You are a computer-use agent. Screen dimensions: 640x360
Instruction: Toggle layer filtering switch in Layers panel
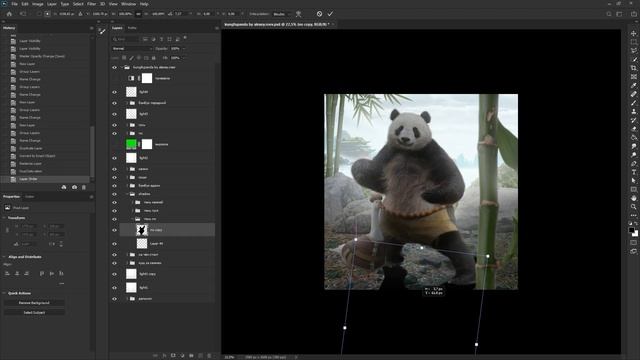coord(185,38)
